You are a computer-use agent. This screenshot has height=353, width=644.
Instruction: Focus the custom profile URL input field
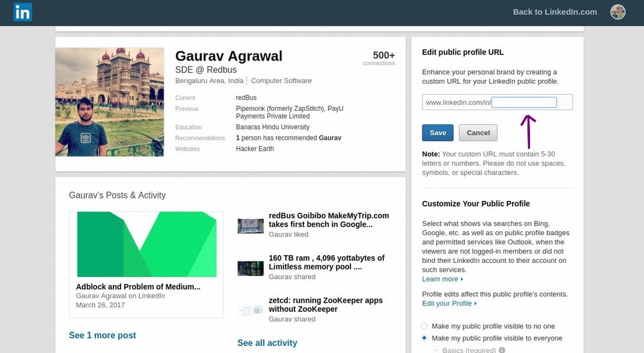point(524,102)
